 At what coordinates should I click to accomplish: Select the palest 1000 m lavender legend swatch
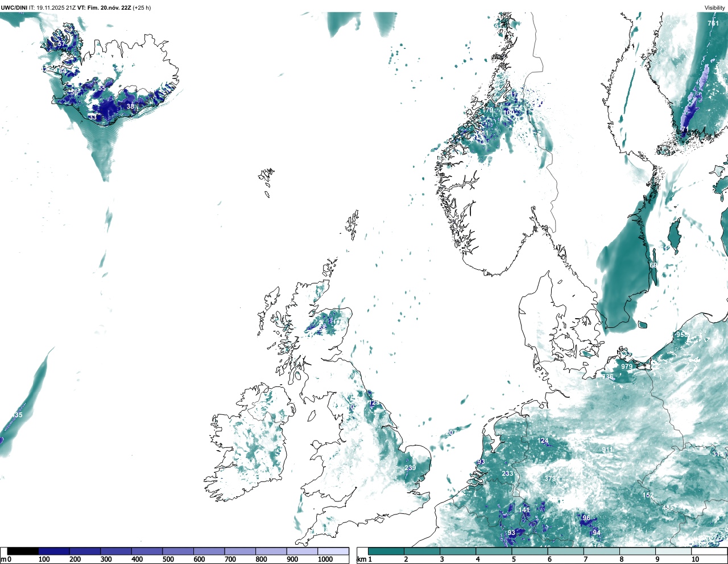(x=333, y=551)
